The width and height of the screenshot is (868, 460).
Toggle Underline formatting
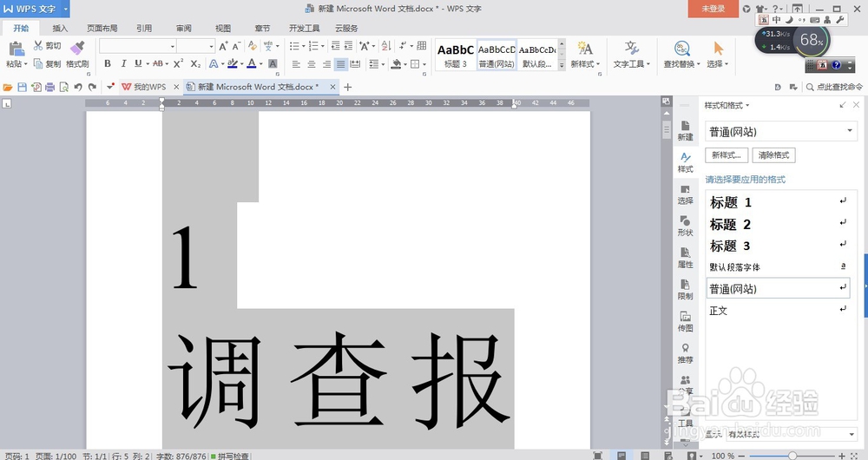(138, 63)
